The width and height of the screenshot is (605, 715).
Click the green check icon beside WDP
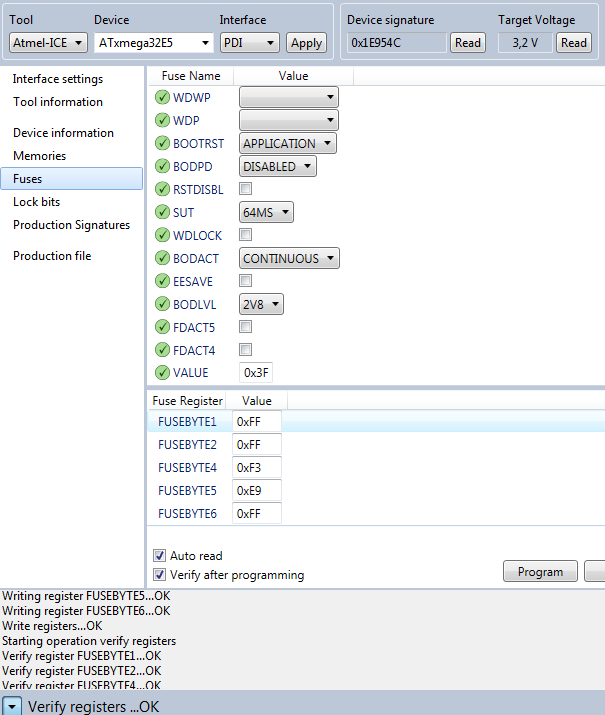pyautogui.click(x=162, y=120)
